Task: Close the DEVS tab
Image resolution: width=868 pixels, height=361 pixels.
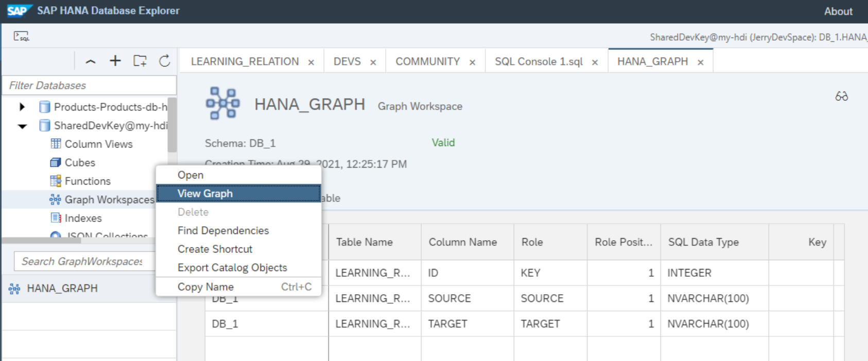Action: click(373, 62)
